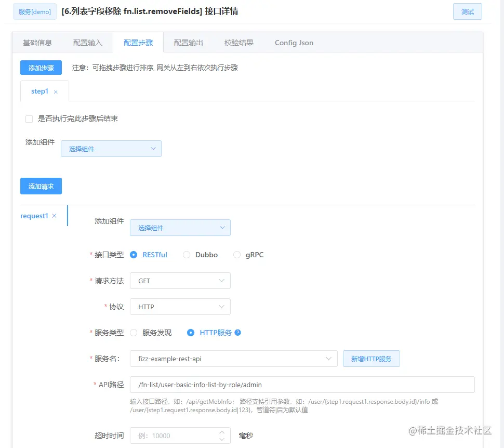Click the 测试 button at top right
Screen dimensions: 504x448
click(467, 11)
